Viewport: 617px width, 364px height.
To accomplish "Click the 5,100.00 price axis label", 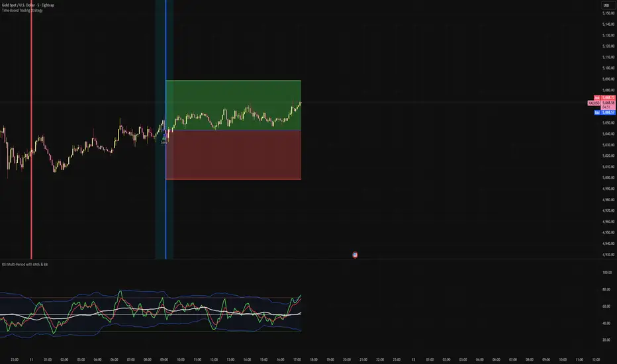I will 608,68.
